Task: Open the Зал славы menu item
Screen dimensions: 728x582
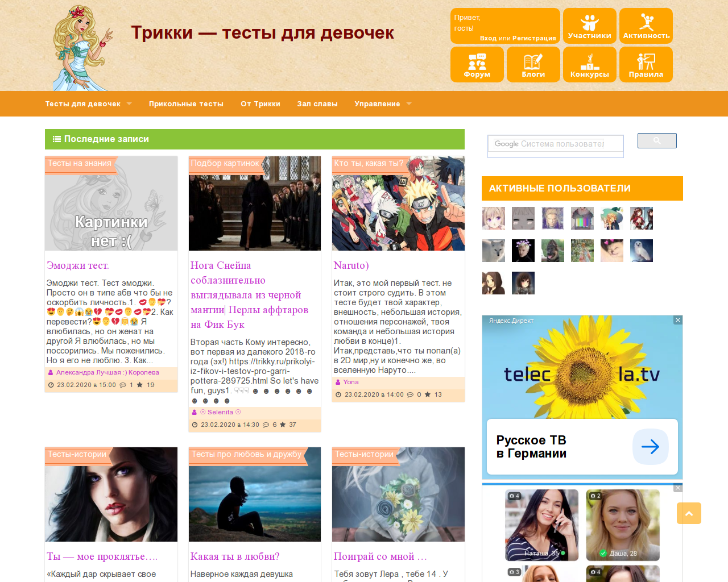Action: pyautogui.click(x=317, y=104)
